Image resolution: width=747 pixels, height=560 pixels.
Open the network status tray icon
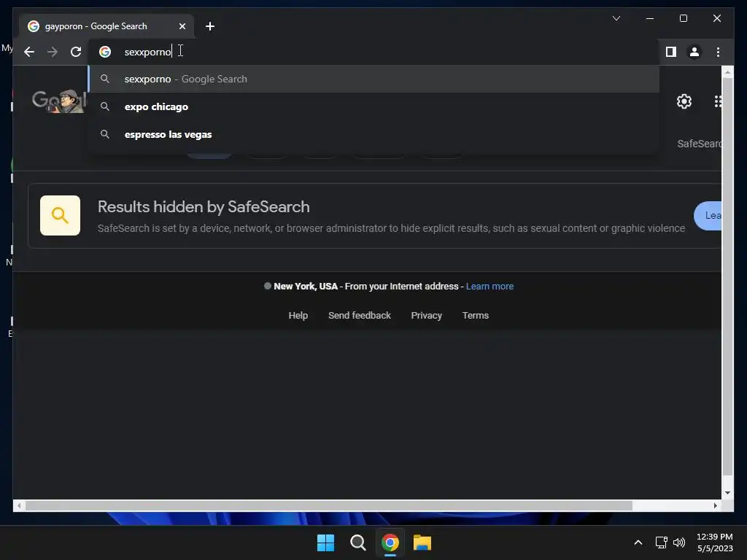pos(661,542)
